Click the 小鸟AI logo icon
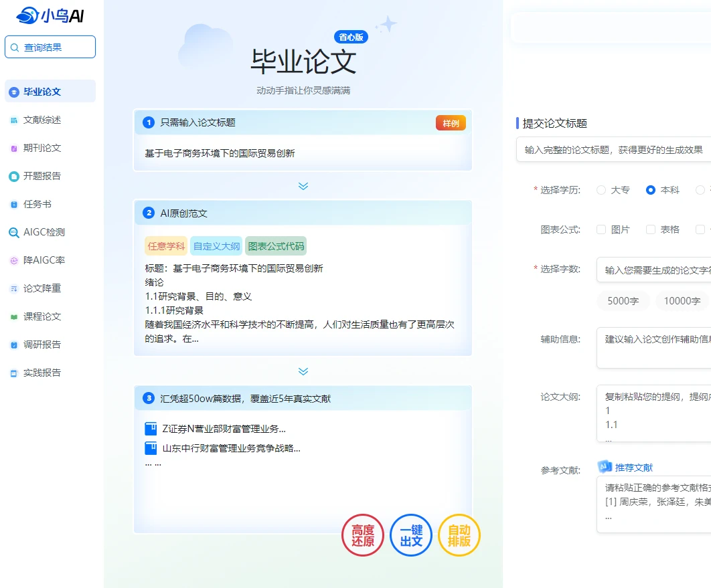 pyautogui.click(x=28, y=15)
